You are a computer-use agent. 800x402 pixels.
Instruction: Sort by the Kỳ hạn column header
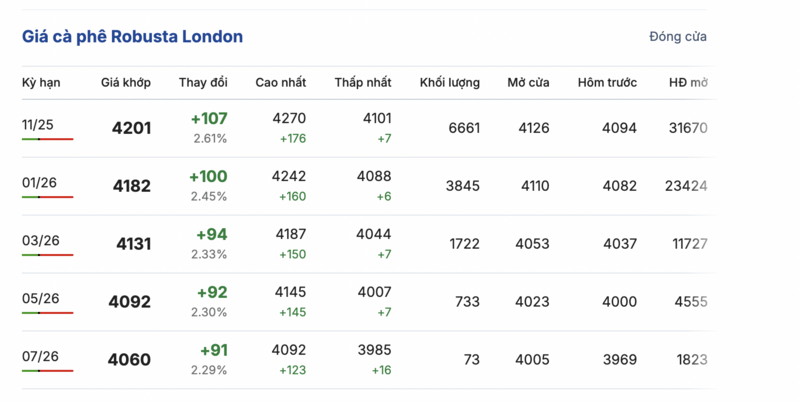pyautogui.click(x=42, y=82)
